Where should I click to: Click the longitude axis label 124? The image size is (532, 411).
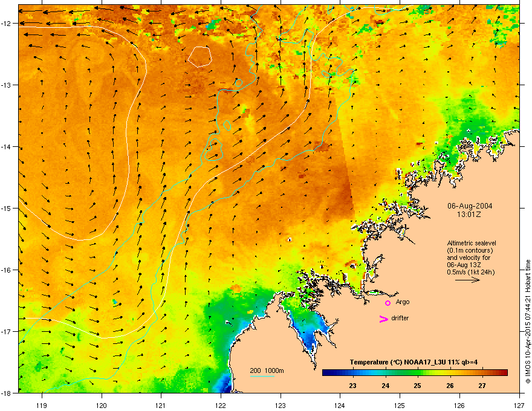pos(340,405)
